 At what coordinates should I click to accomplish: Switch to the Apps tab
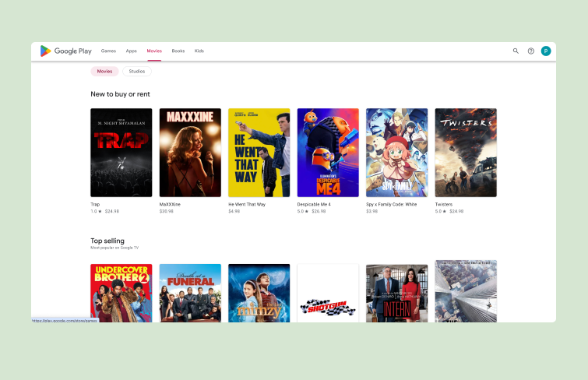pos(132,51)
